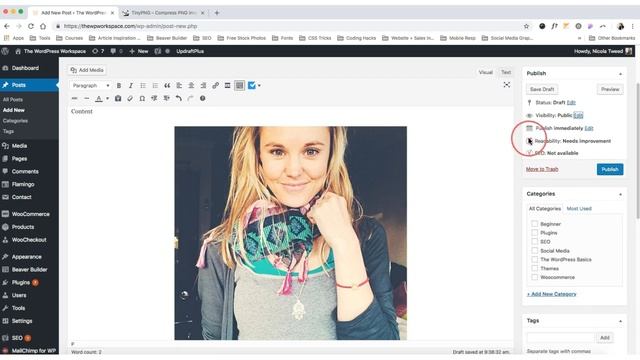The height and width of the screenshot is (360, 640).
Task: Insert bulleted list in editor
Action: [143, 86]
